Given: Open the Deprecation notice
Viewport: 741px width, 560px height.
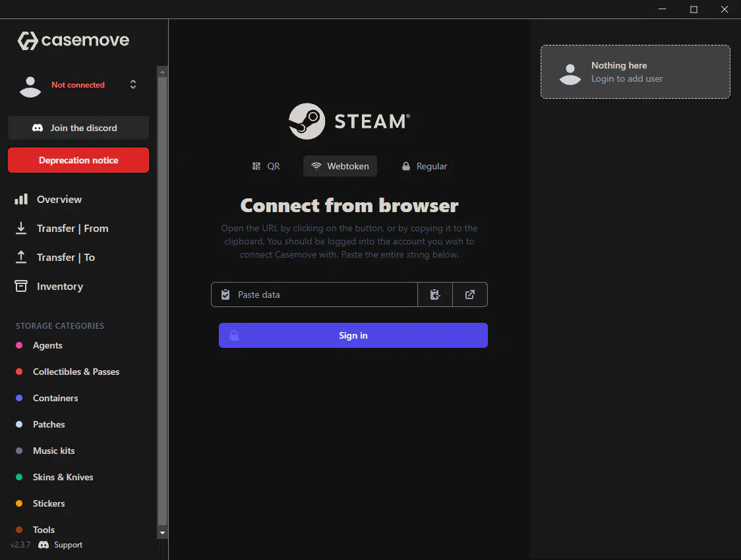Looking at the screenshot, I should coord(78,160).
